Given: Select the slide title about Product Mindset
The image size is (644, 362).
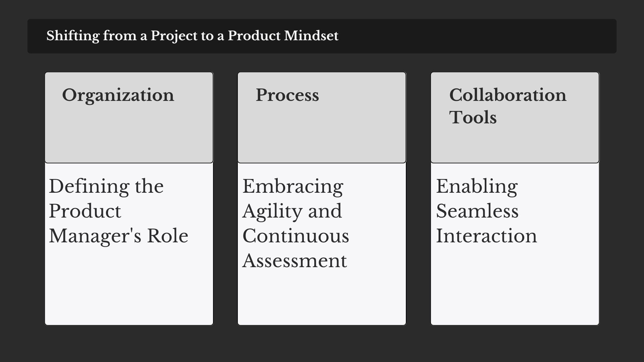Looking at the screenshot, I should (192, 36).
